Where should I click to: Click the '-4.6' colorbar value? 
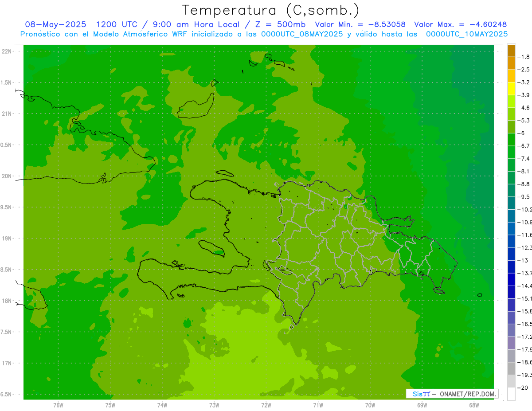pos(524,108)
